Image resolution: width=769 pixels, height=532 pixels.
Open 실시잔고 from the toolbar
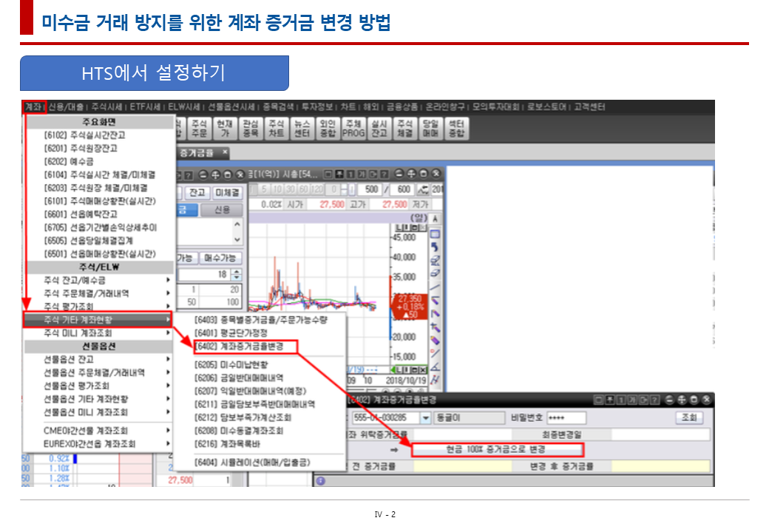coord(379,129)
